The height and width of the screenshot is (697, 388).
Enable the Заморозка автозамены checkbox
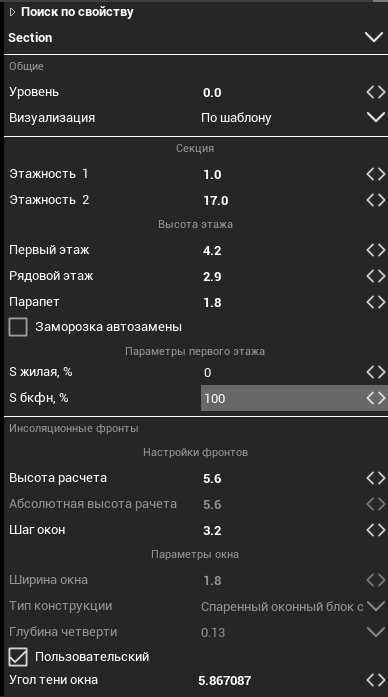[x=18, y=327]
